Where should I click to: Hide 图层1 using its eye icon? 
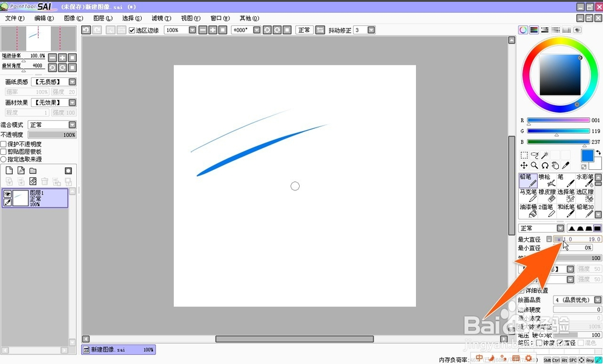8,193
